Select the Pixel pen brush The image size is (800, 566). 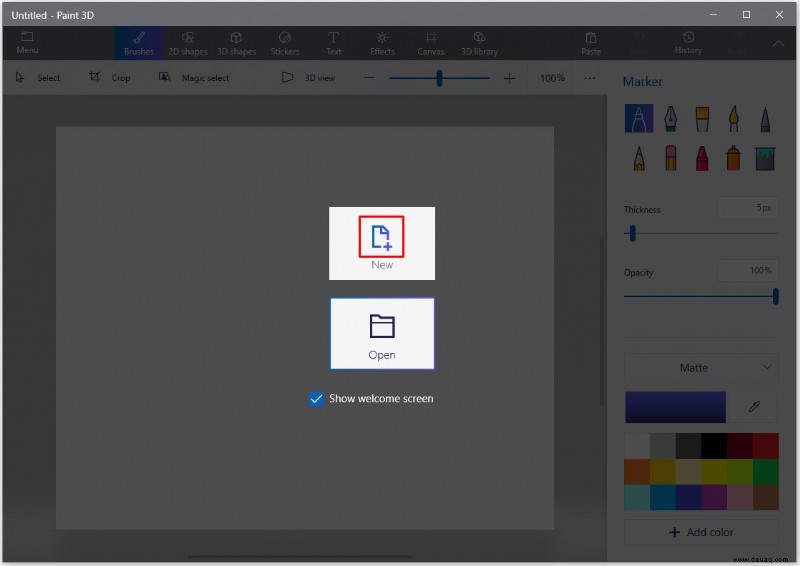(765, 118)
